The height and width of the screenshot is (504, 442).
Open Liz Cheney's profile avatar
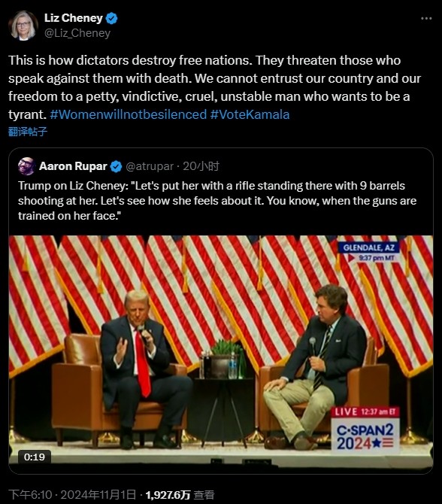23,26
